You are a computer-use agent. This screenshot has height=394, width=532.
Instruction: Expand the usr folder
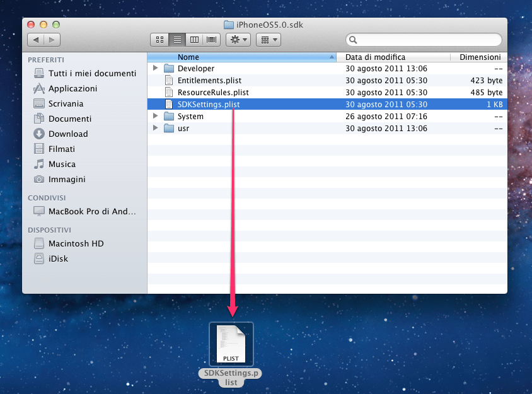tap(156, 128)
